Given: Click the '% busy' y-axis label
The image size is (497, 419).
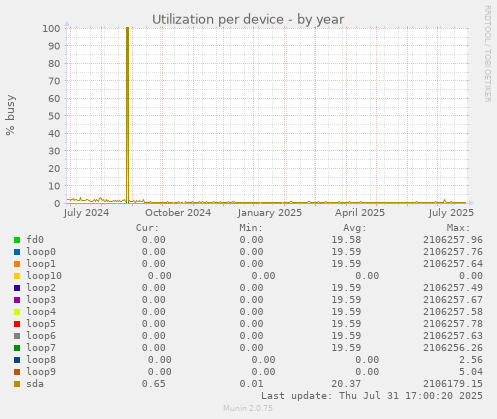Looking at the screenshot, I should coord(10,115).
